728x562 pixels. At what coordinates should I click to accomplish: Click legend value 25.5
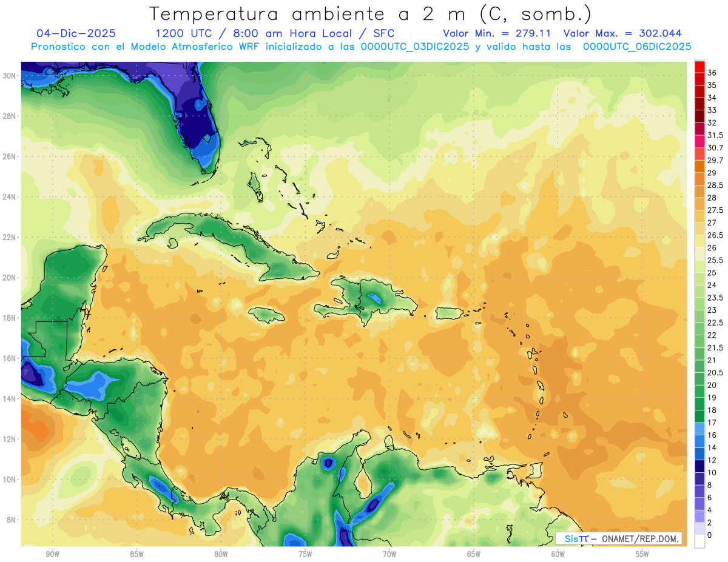point(715,260)
